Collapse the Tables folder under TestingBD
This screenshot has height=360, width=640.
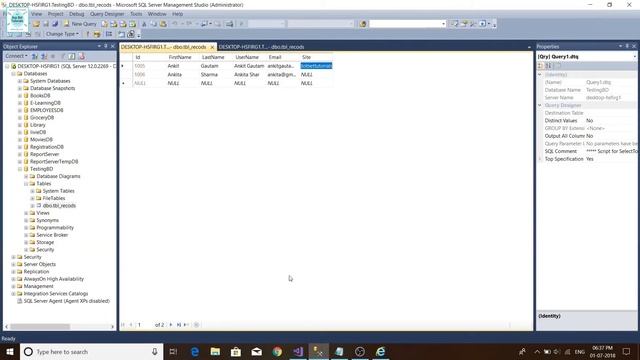[x=26, y=184]
